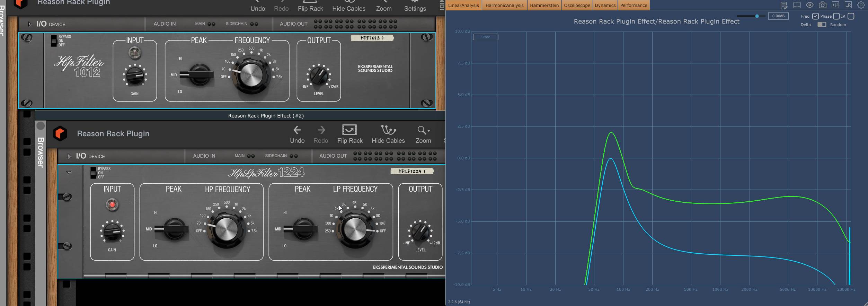Switch to Performance tab
Screen dimensions: 868x306
coord(634,5)
